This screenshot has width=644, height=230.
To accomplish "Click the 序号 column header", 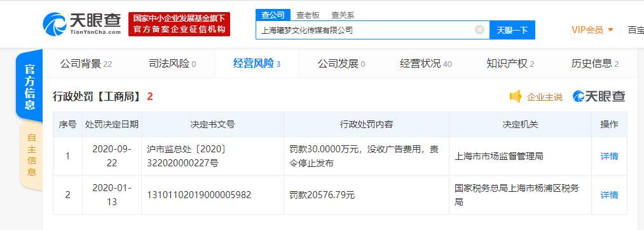I will pos(67,124).
